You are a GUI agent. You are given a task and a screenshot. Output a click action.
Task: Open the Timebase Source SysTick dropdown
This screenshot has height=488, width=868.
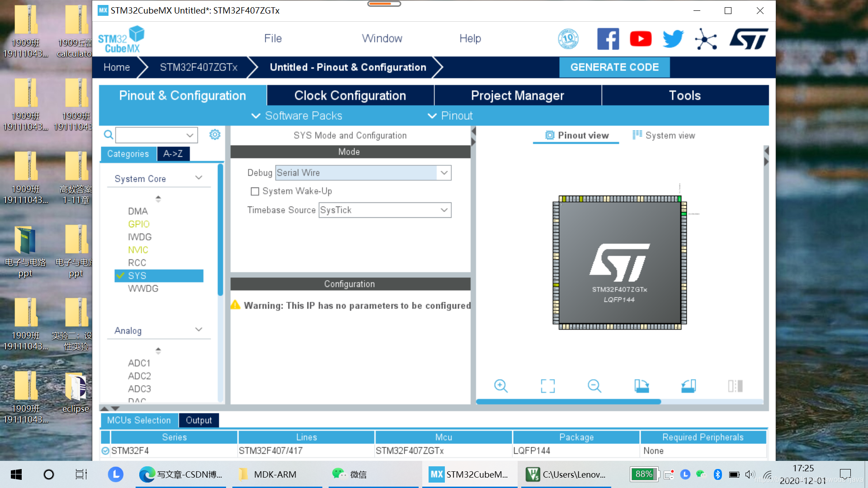(x=444, y=210)
